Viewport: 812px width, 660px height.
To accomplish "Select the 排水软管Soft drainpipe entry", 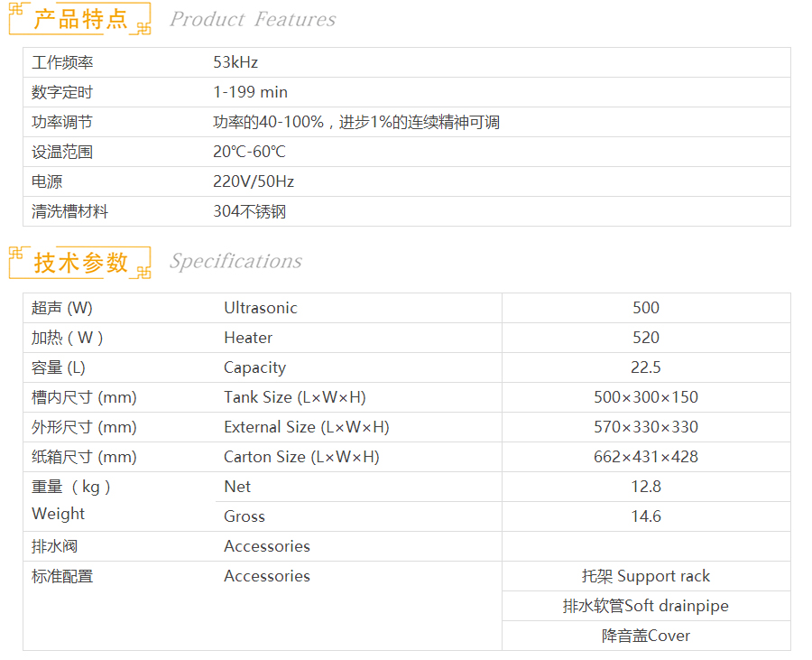I will 646,606.
